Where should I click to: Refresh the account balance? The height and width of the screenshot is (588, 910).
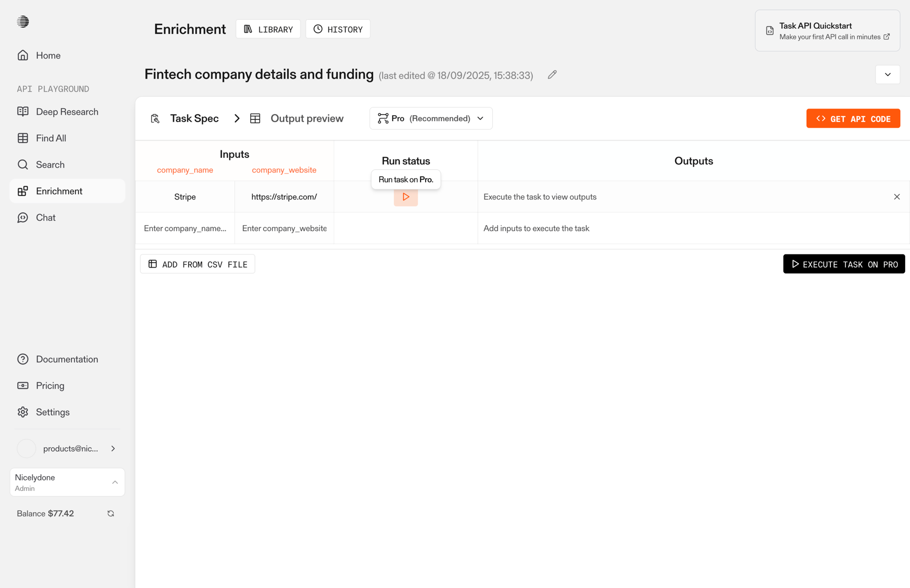(x=110, y=513)
